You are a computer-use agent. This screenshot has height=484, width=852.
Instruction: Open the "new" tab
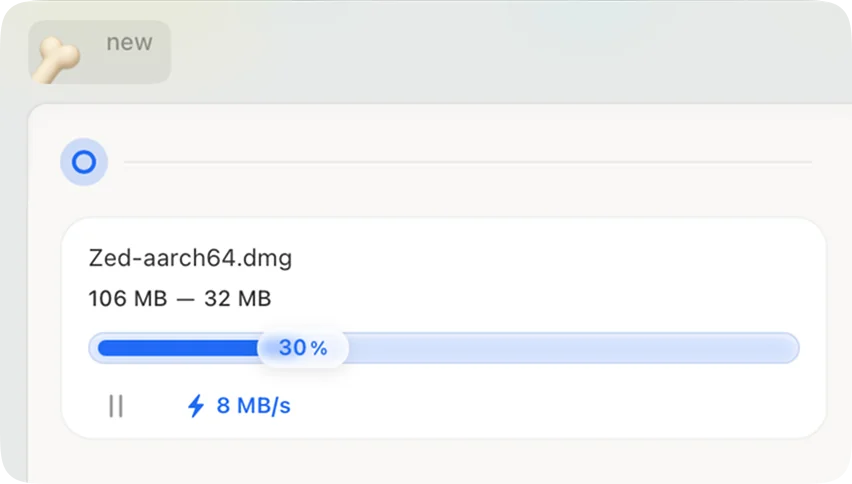[100, 51]
